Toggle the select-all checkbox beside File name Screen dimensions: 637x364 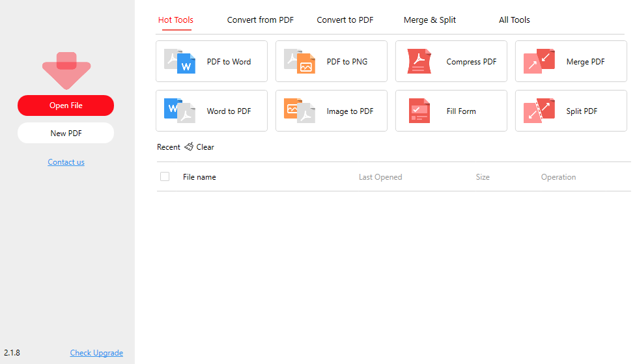(165, 176)
